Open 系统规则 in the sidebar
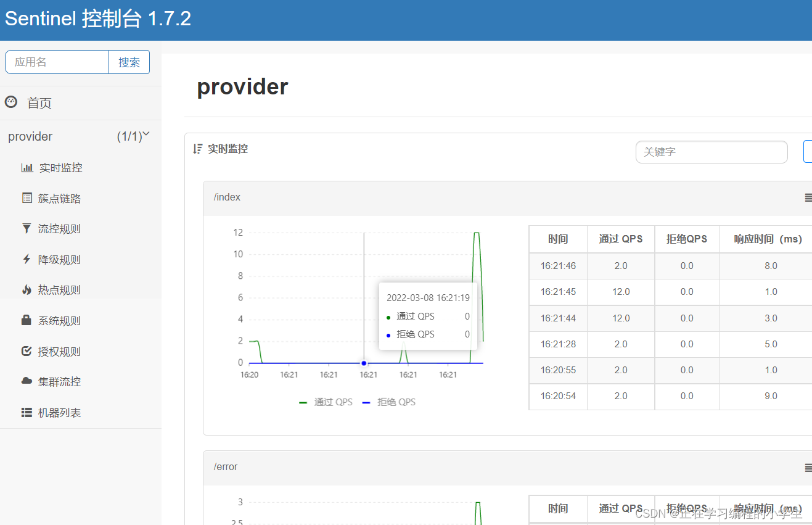812x525 pixels. pos(59,321)
